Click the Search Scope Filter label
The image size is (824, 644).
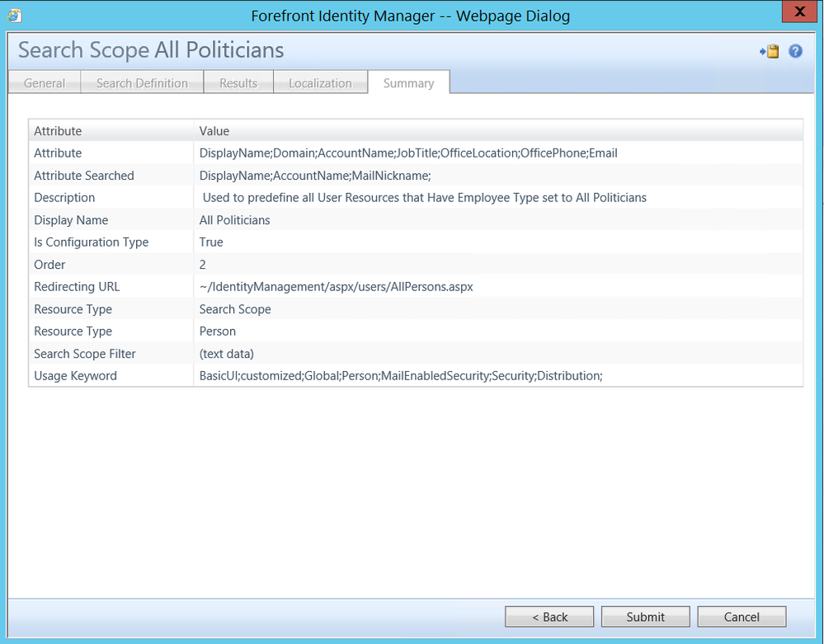85,354
